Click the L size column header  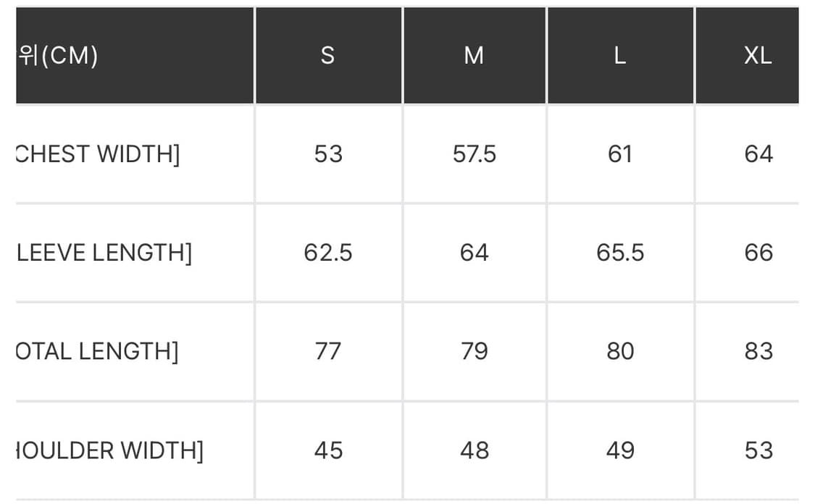[620, 56]
